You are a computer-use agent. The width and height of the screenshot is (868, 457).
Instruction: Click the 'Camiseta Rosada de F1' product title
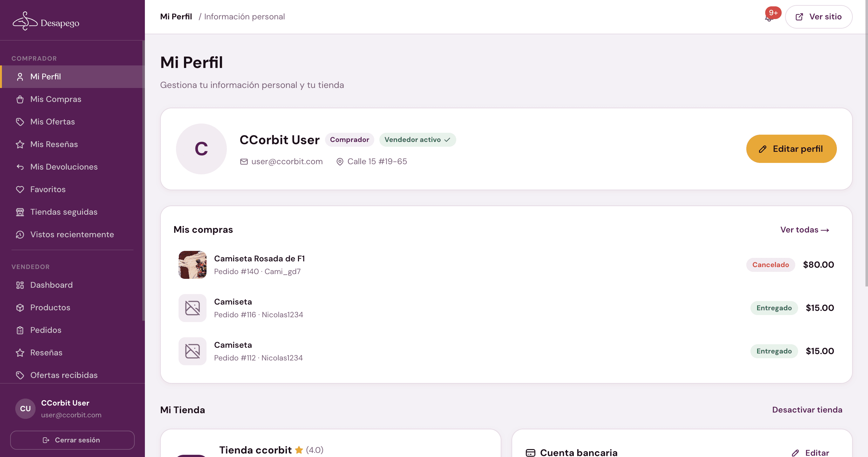[x=260, y=259]
